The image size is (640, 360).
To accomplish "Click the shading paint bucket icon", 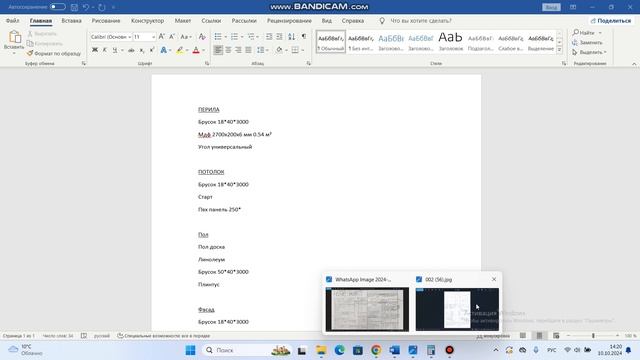I will [279, 50].
